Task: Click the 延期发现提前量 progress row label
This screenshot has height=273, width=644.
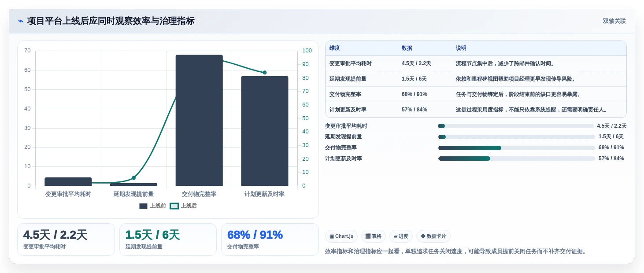Action: (344, 137)
